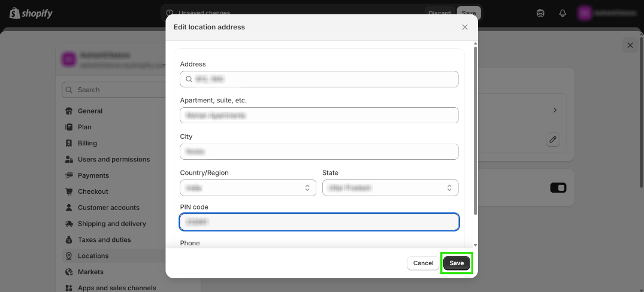The image size is (644, 292).
Task: Click the Shopify logo icon
Action: point(15,13)
